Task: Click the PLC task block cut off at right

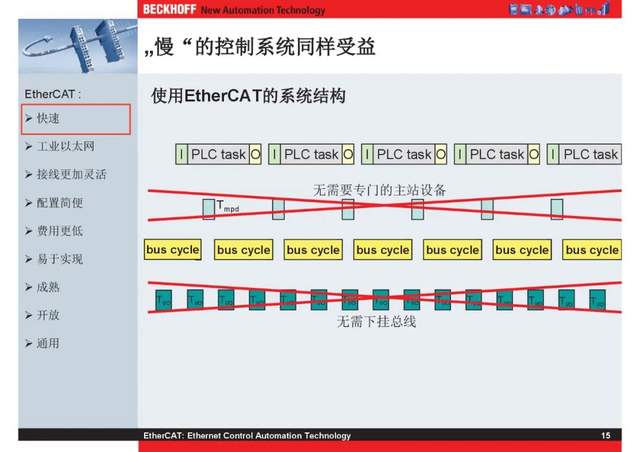Action: [584, 154]
